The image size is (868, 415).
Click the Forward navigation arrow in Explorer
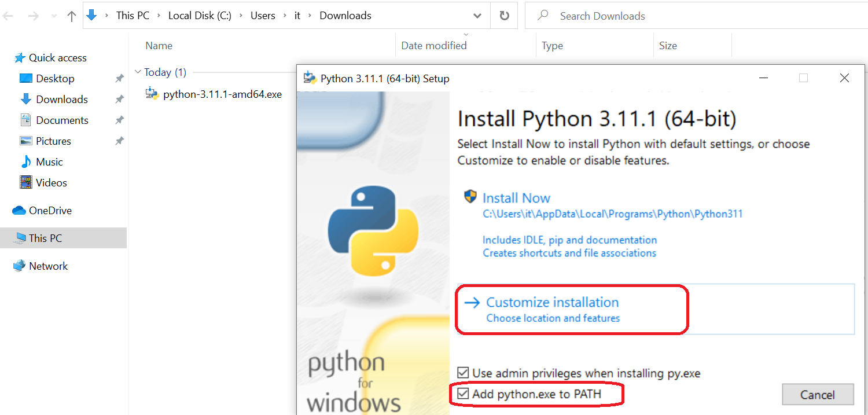pyautogui.click(x=34, y=16)
